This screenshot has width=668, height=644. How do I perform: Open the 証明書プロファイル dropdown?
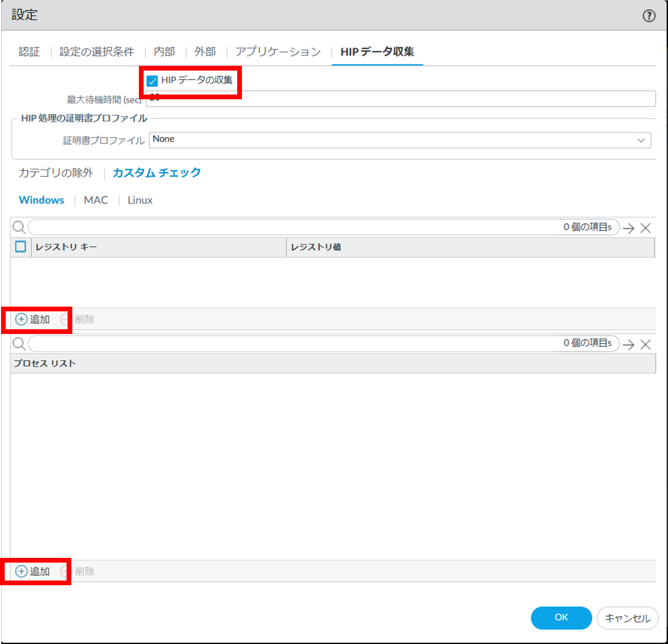pos(641,140)
